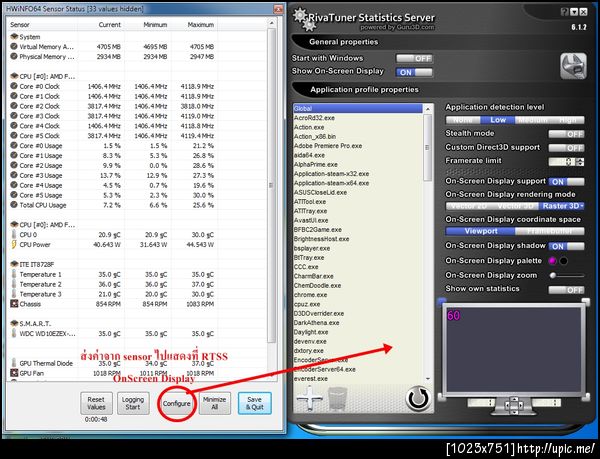
Task: Click the OSD preview monitor screen
Action: (x=514, y=350)
